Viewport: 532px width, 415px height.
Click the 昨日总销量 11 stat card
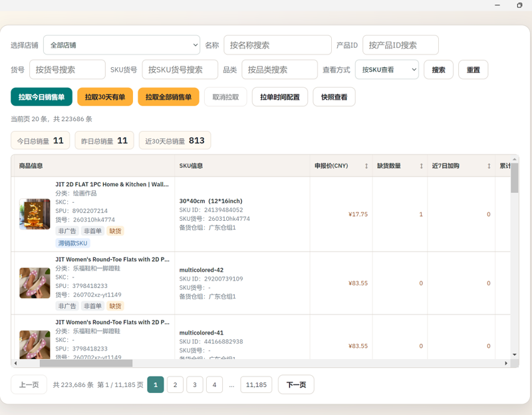tap(104, 140)
